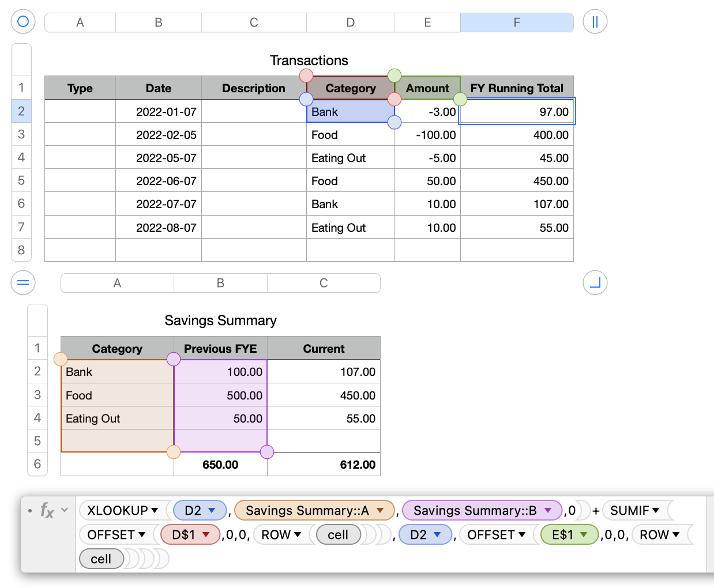Open the E$1 reference token dropdown

click(x=584, y=534)
